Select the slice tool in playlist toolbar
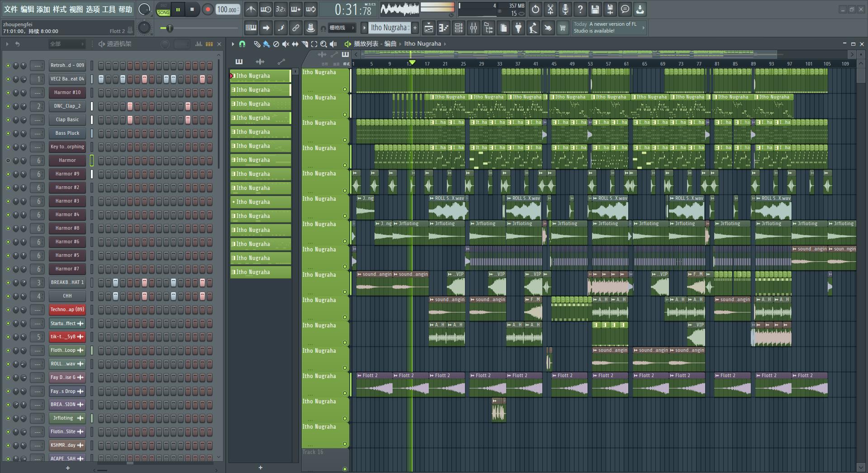Screen dimensions: 868x473 click(304, 44)
